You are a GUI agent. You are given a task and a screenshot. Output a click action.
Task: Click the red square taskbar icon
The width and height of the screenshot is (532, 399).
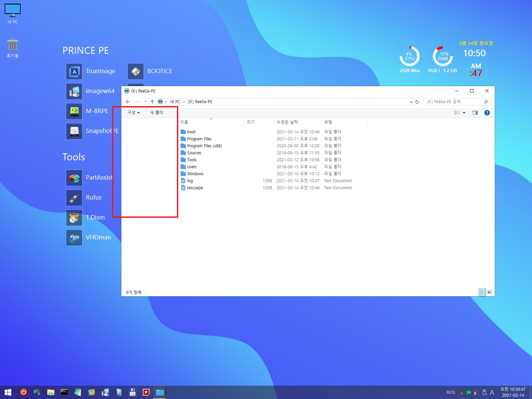[146, 392]
